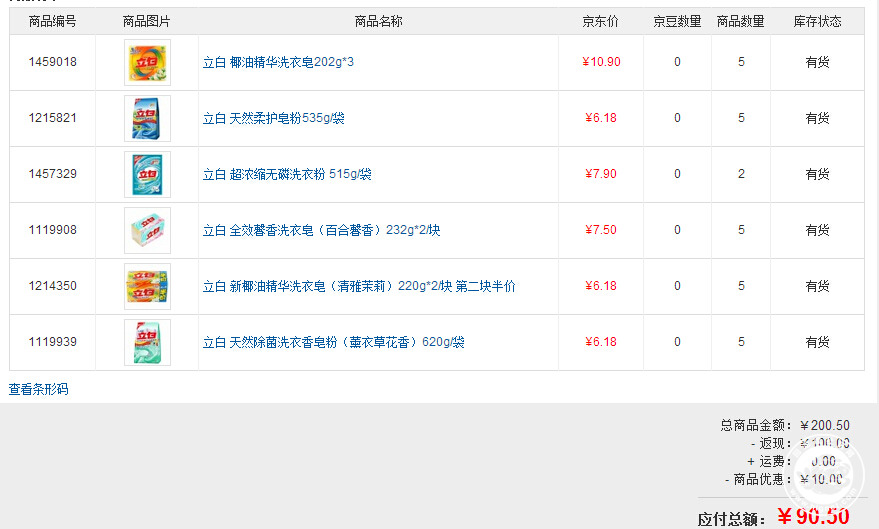The image size is (879, 529).
Task: Click the price ¥7.90
Action: click(x=601, y=174)
